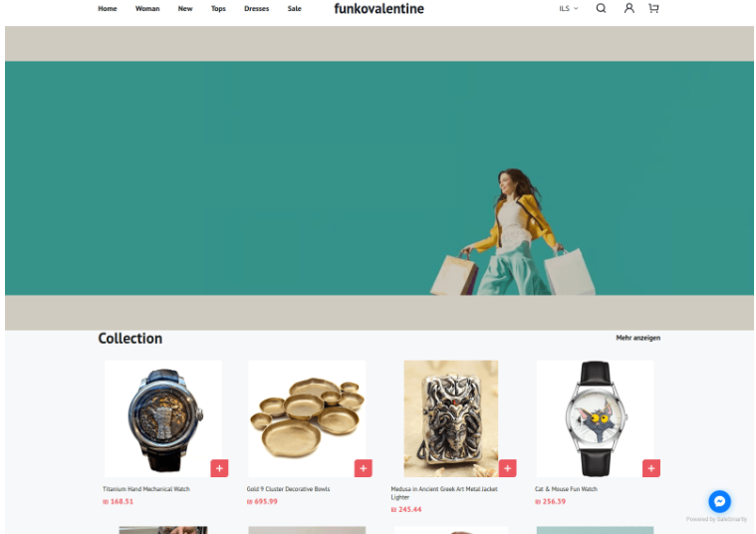Add Medusa Metal Jacket Lighter with plus icon
This screenshot has width=756, height=534.
(x=507, y=468)
